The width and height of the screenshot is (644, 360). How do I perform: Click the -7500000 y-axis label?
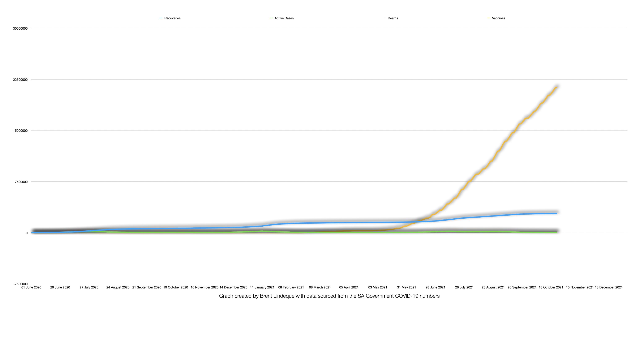tap(21, 284)
